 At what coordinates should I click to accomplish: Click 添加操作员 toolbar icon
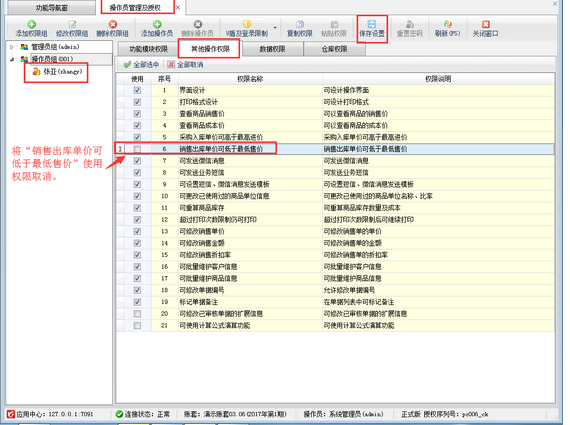157,24
